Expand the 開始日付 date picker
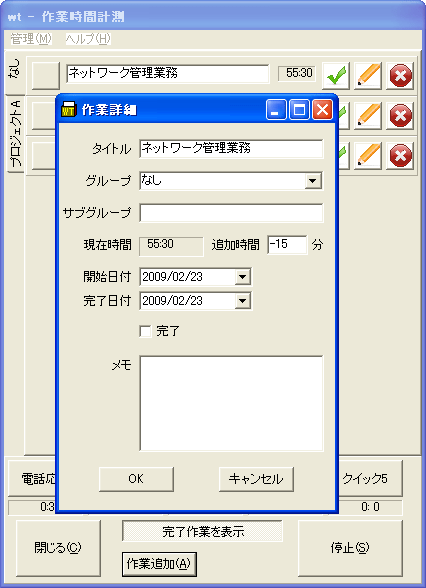Screen dimensions: 426x588 pyautogui.click(x=243, y=277)
